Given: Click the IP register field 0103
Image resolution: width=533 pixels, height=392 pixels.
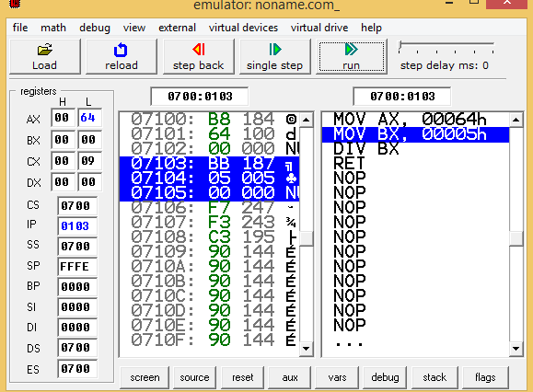Looking at the screenshot, I should point(77,225).
